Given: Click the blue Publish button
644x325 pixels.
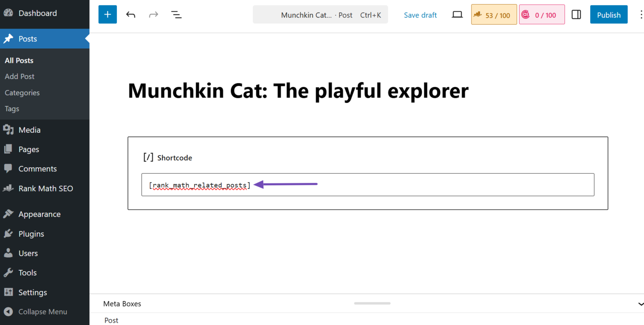Looking at the screenshot, I should (609, 14).
